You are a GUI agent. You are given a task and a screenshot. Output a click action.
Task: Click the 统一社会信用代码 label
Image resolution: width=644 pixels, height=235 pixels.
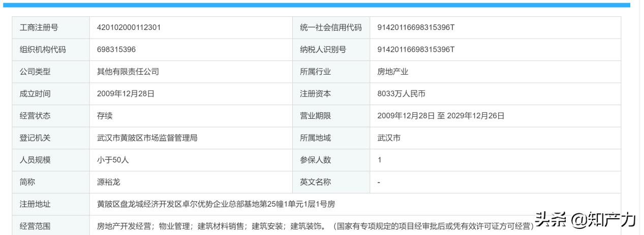(x=330, y=27)
